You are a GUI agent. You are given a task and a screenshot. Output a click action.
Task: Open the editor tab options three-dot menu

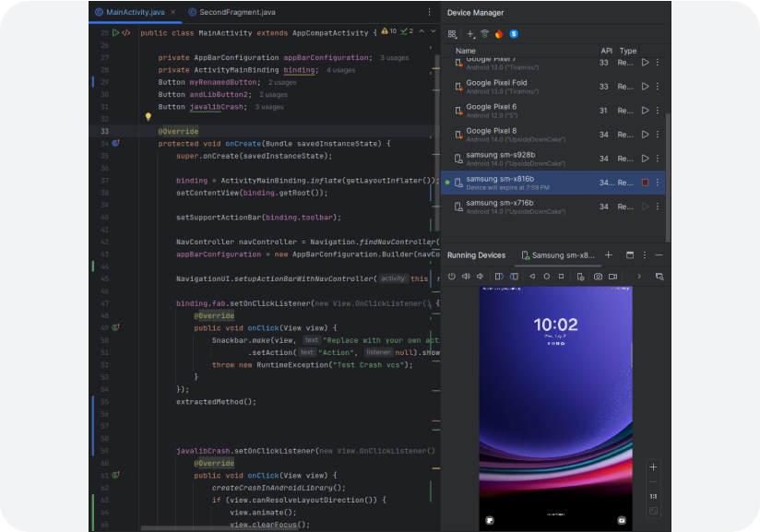[x=427, y=11]
